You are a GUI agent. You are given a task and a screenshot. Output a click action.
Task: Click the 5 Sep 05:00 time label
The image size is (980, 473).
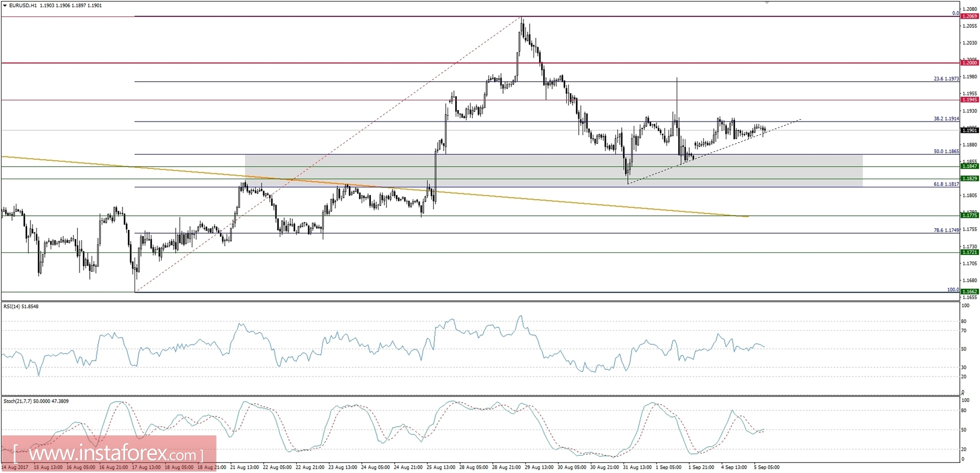[x=767, y=467]
